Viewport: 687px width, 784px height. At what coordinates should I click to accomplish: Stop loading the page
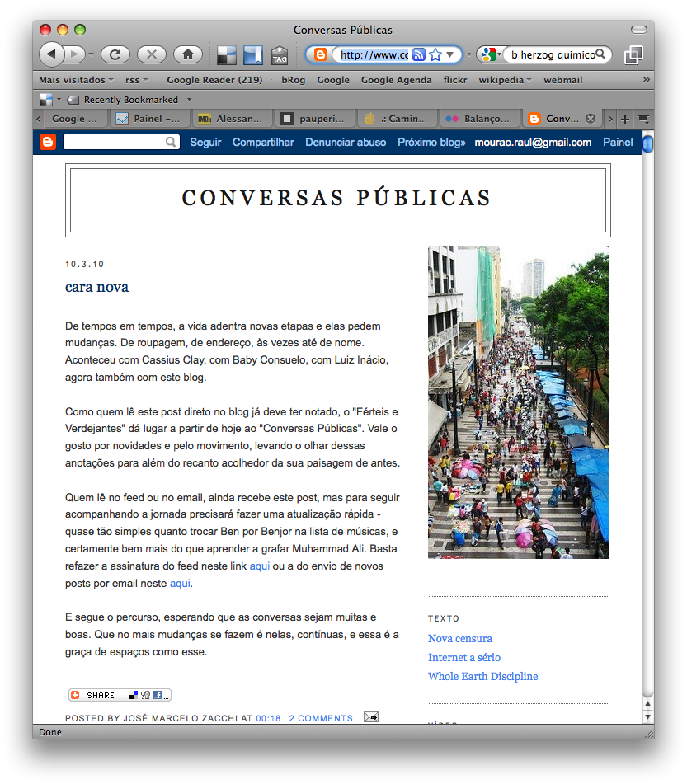tap(152, 54)
